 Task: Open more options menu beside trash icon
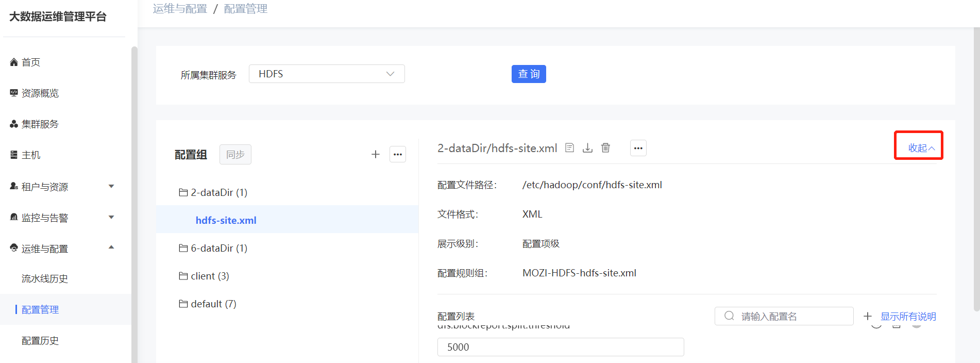[x=638, y=148]
